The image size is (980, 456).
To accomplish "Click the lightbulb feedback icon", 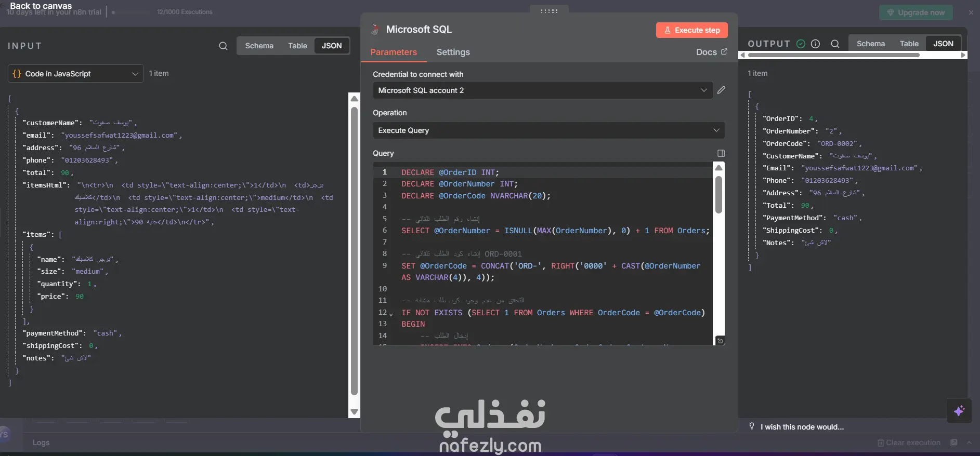I will pos(752,426).
